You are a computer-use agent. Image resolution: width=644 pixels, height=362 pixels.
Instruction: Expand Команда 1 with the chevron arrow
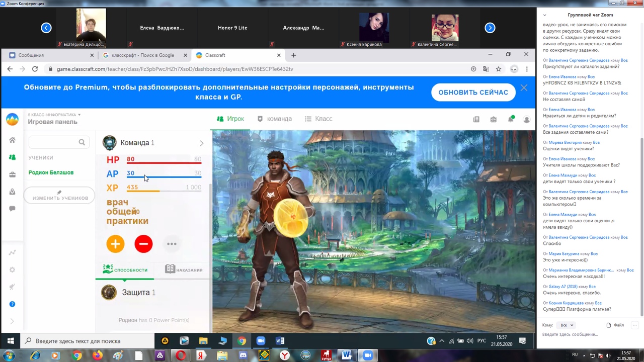[201, 143]
